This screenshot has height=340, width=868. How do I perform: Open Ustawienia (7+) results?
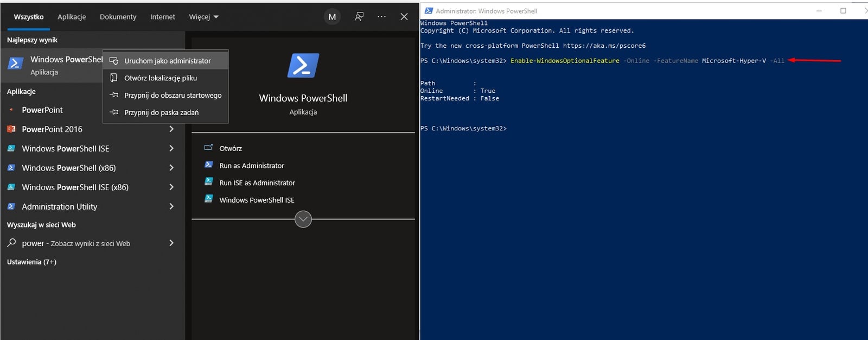[x=31, y=262]
